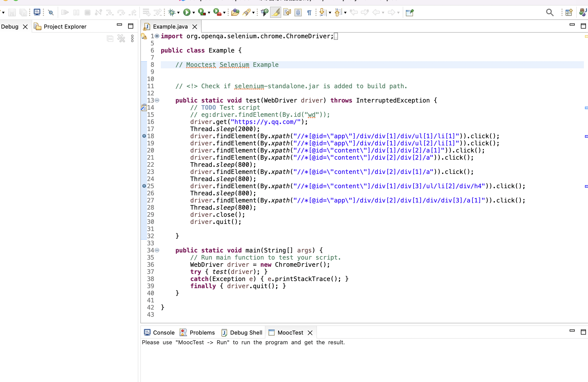Toggle Word Wrap icon
Image resolution: width=588 pixels, height=382 pixels.
pos(287,12)
